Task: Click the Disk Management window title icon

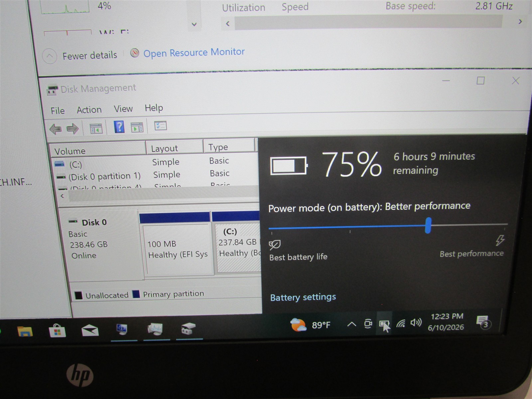Action: [52, 90]
